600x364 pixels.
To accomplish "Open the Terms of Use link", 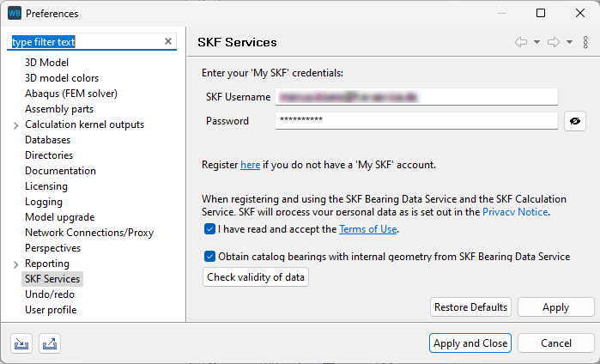I will [367, 229].
